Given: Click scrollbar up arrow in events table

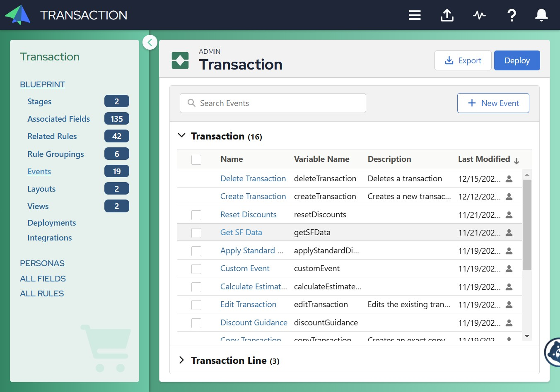Looking at the screenshot, I should [x=527, y=175].
